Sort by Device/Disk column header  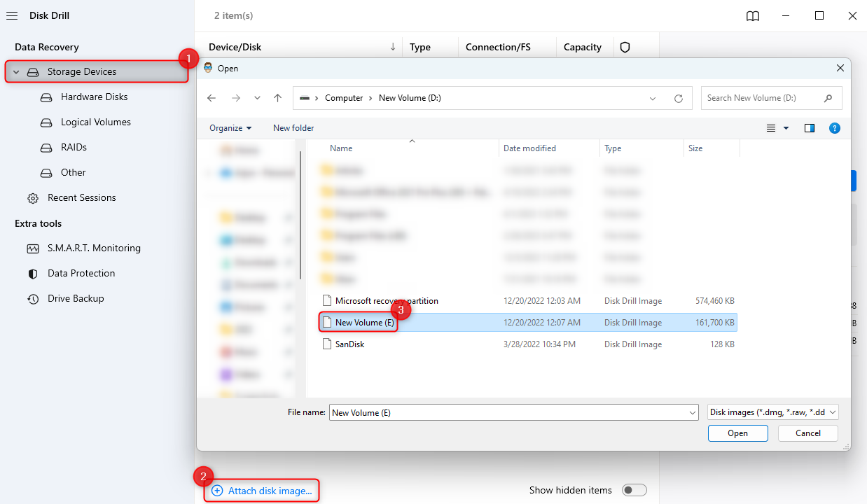[235, 47]
